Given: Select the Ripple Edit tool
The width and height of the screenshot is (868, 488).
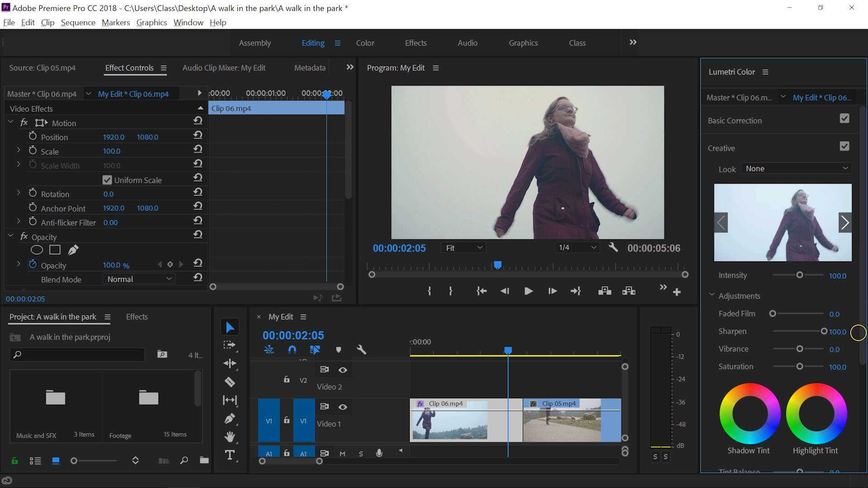Looking at the screenshot, I should point(230,363).
